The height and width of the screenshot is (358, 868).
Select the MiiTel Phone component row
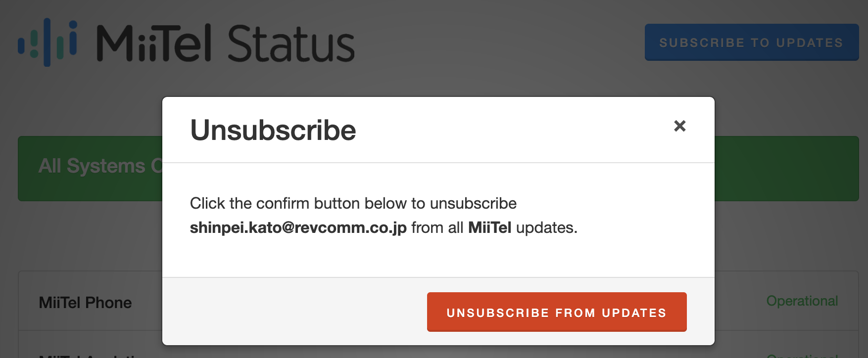click(x=91, y=301)
